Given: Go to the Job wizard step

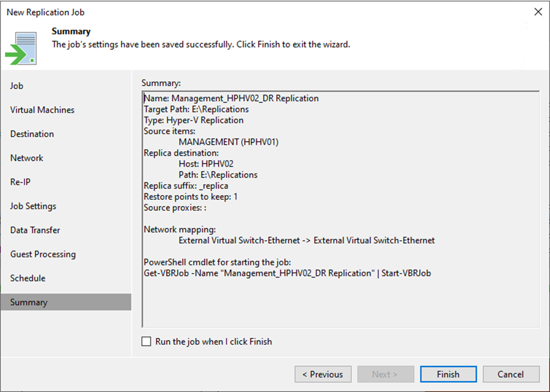Looking at the screenshot, I should [x=17, y=86].
